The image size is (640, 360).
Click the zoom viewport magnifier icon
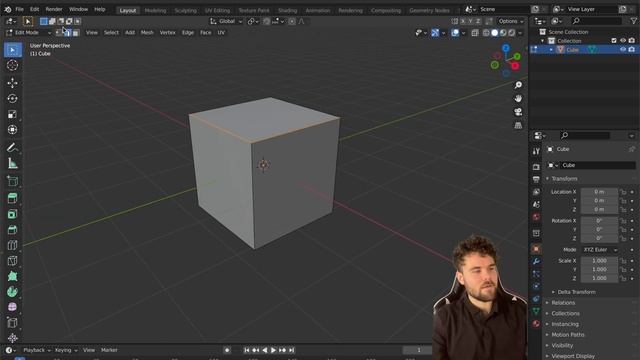pyautogui.click(x=518, y=85)
